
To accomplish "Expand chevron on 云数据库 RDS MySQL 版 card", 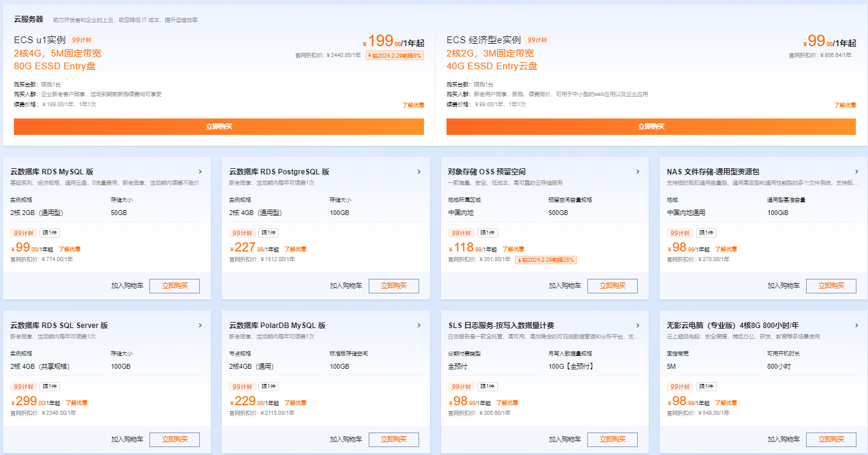I will coord(200,172).
